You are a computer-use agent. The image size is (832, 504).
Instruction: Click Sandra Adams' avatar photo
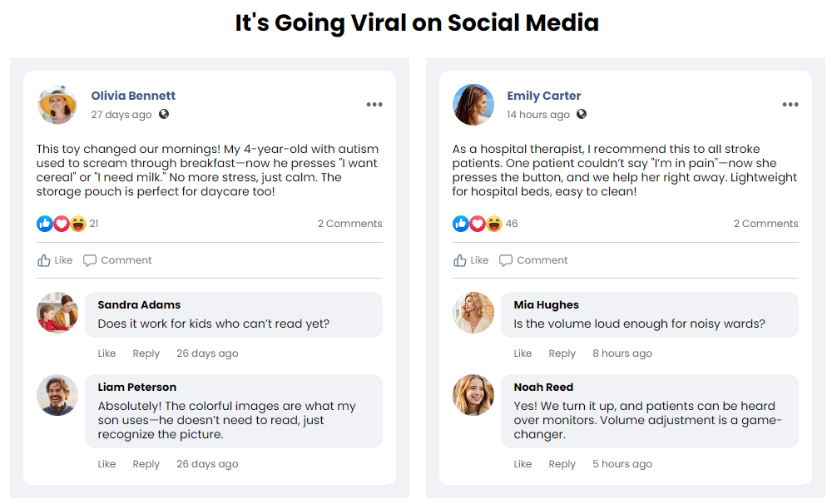point(57,313)
